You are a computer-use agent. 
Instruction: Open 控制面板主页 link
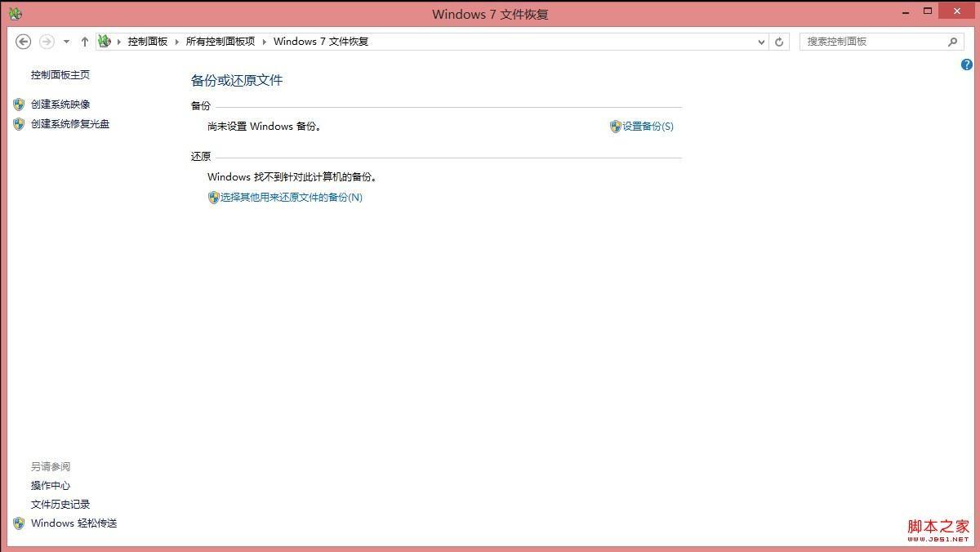[x=60, y=75]
